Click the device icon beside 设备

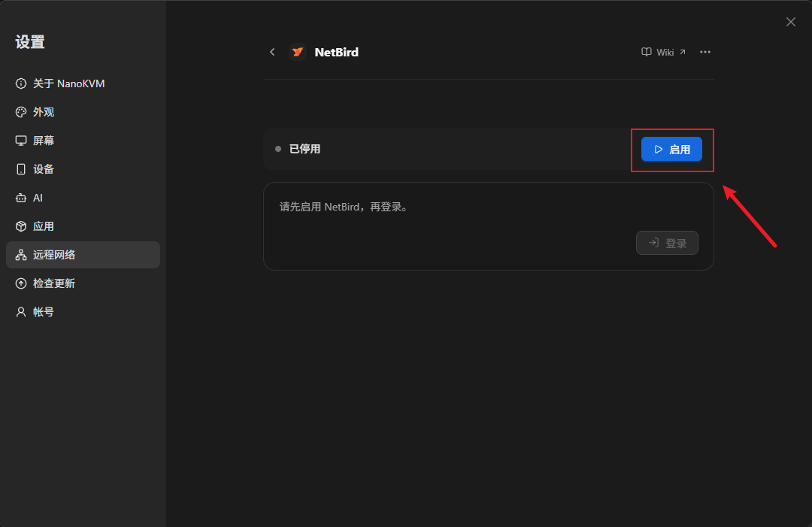21,169
